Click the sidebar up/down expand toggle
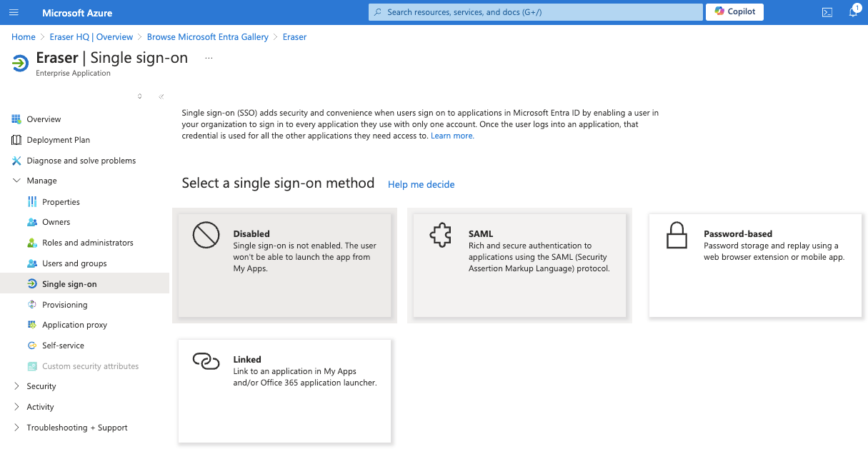 140,96
